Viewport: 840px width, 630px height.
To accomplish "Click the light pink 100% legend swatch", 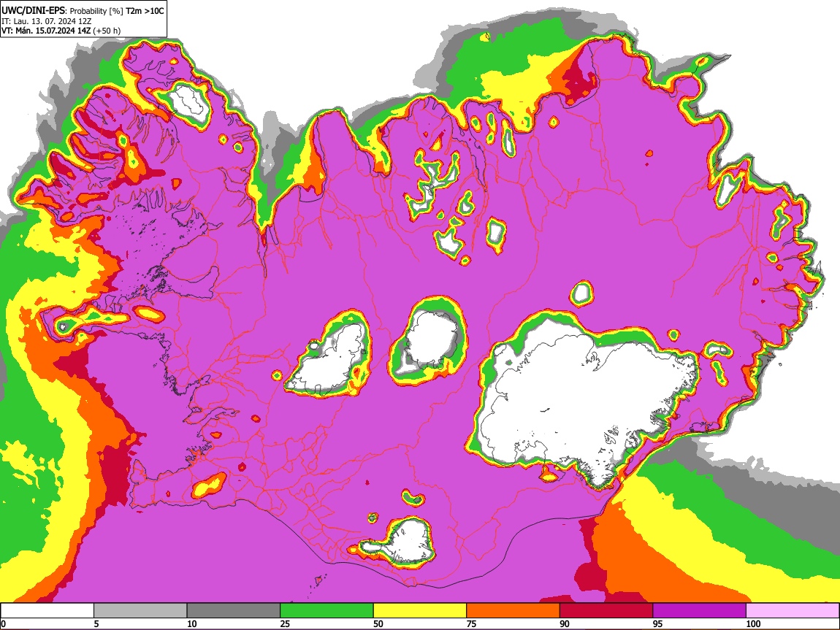I will click(x=793, y=610).
